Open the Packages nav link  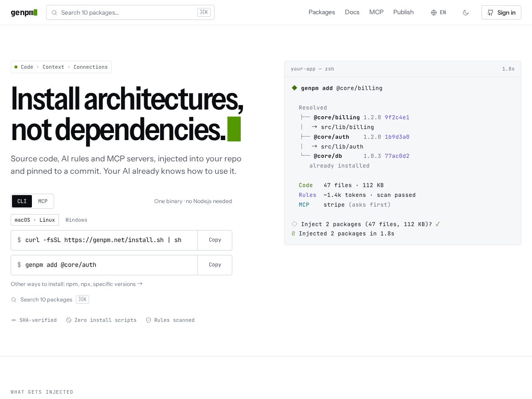(x=322, y=12)
